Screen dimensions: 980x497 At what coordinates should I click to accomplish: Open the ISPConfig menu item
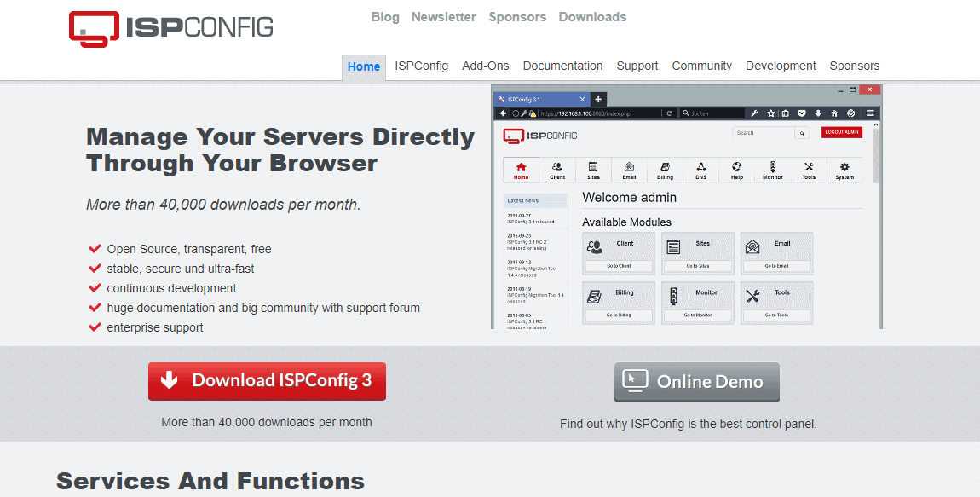point(421,66)
